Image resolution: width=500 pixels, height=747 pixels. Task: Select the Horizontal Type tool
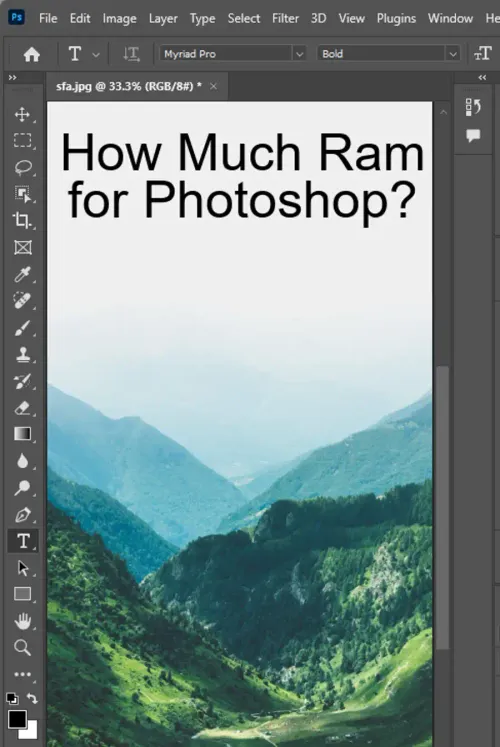point(23,541)
